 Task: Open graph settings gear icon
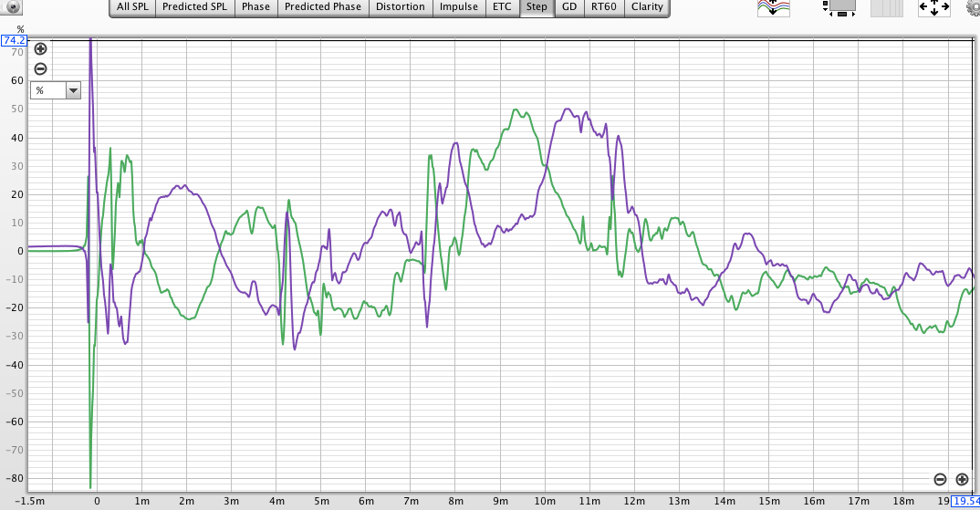[x=973, y=8]
